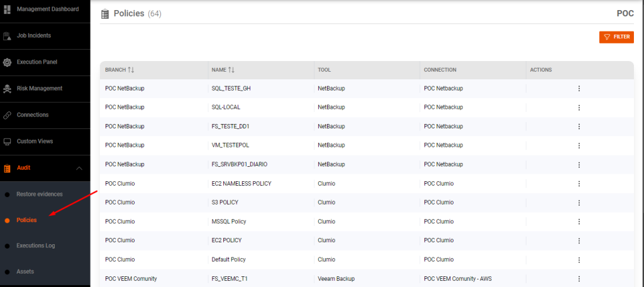Open actions menu for EC2 NAMELESS POLICY
The width and height of the screenshot is (644, 287).
click(x=579, y=183)
